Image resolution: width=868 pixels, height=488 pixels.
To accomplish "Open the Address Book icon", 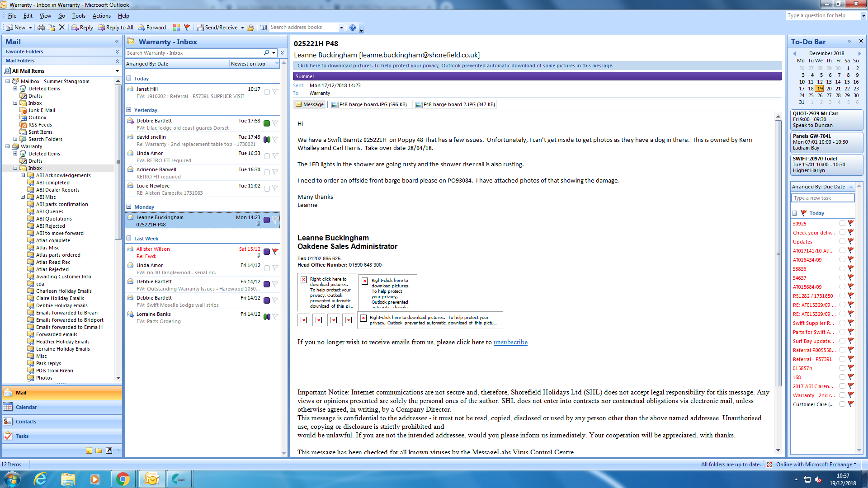I will tap(263, 28).
